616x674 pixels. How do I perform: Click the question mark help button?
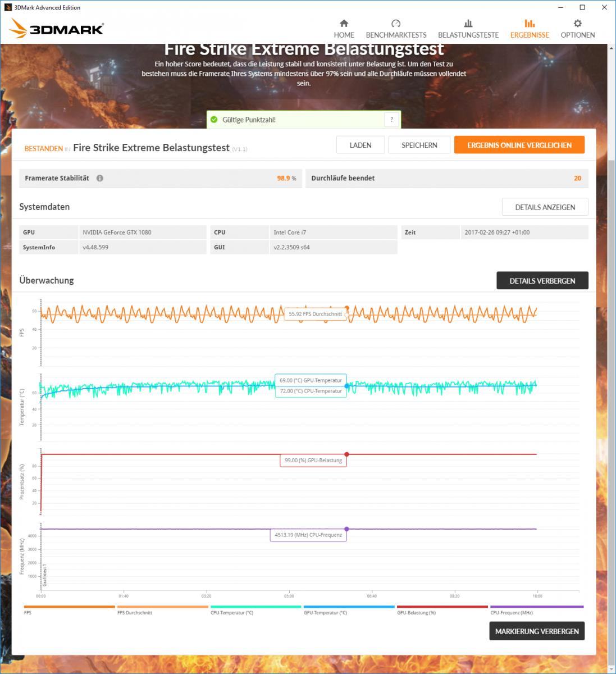[x=391, y=120]
